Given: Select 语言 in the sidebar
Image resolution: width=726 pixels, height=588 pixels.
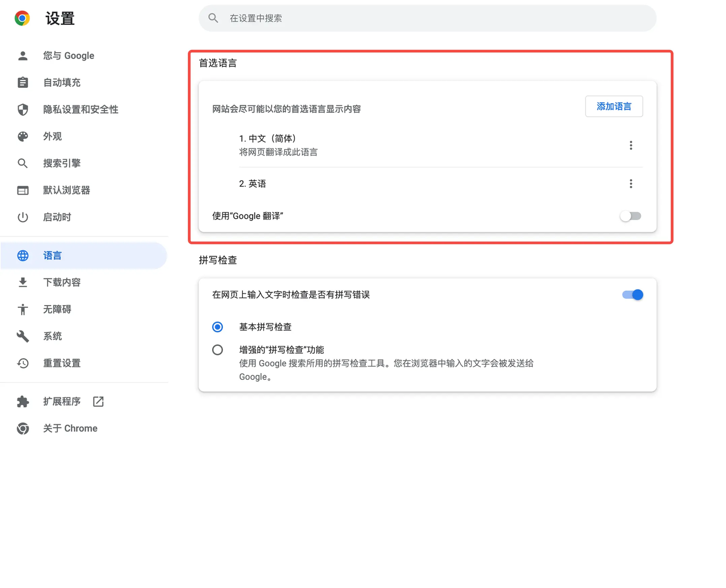Looking at the screenshot, I should (23, 255).
